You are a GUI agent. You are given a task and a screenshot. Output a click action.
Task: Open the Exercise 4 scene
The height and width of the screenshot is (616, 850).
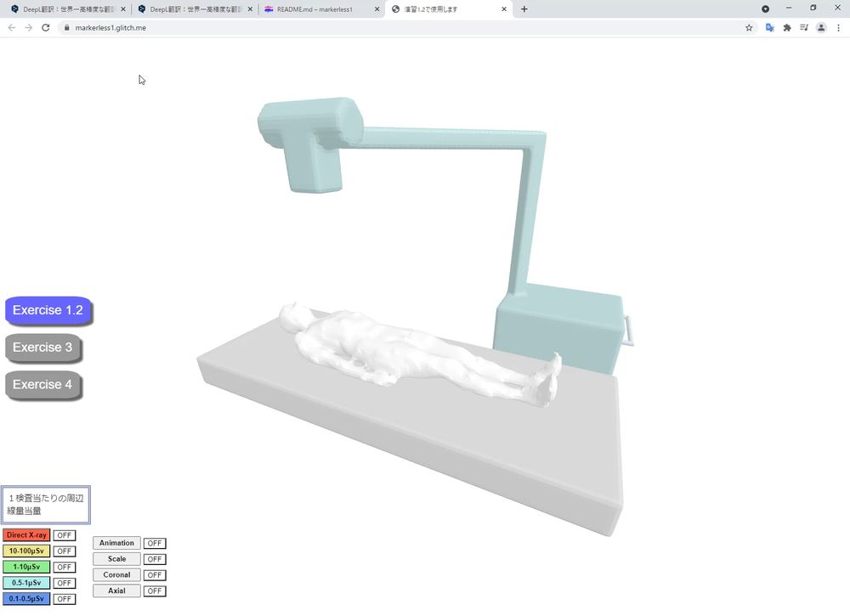tap(42, 385)
